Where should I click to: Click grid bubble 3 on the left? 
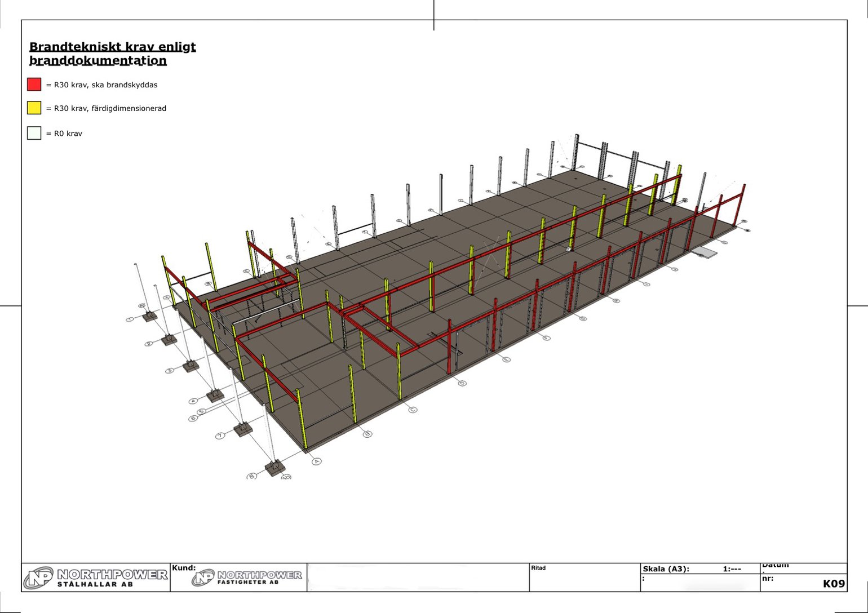(x=170, y=371)
